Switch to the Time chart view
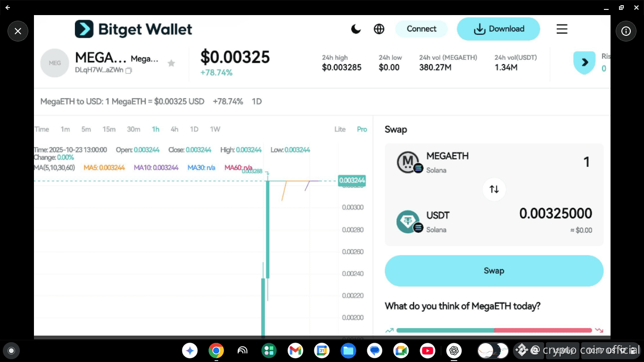Image resolution: width=644 pixels, height=362 pixels. click(41, 129)
